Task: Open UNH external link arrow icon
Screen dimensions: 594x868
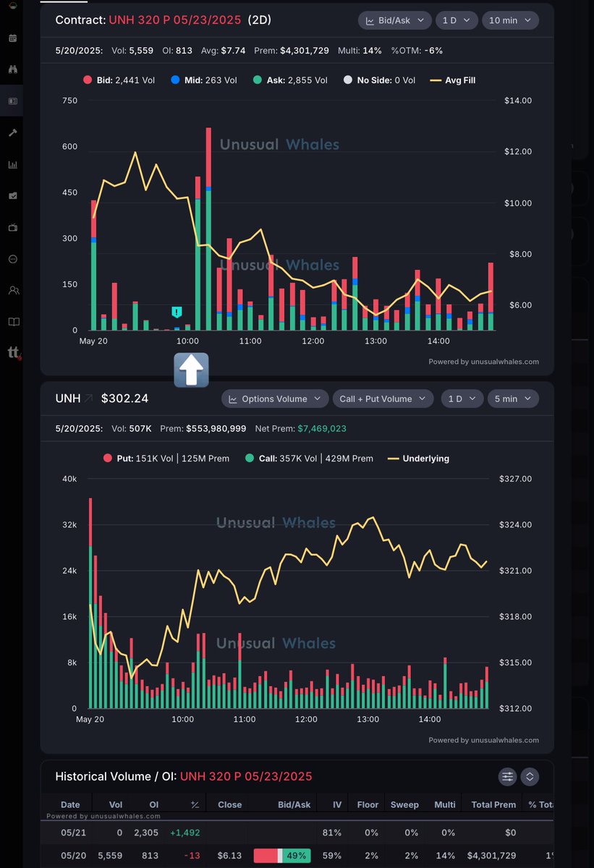Action: pyautogui.click(x=88, y=399)
